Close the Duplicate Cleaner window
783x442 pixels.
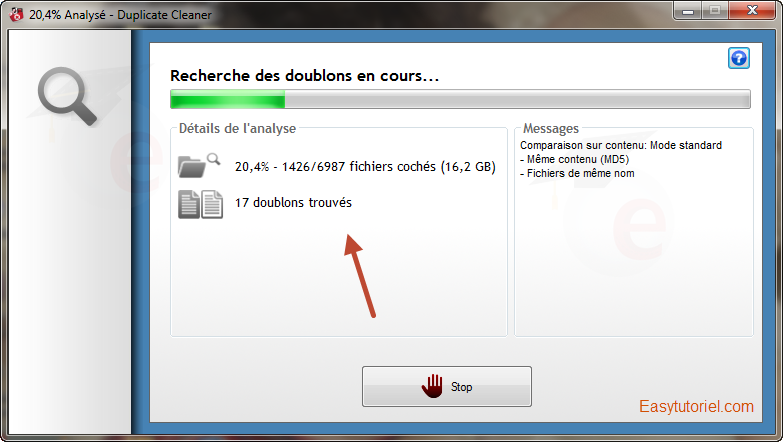752,10
